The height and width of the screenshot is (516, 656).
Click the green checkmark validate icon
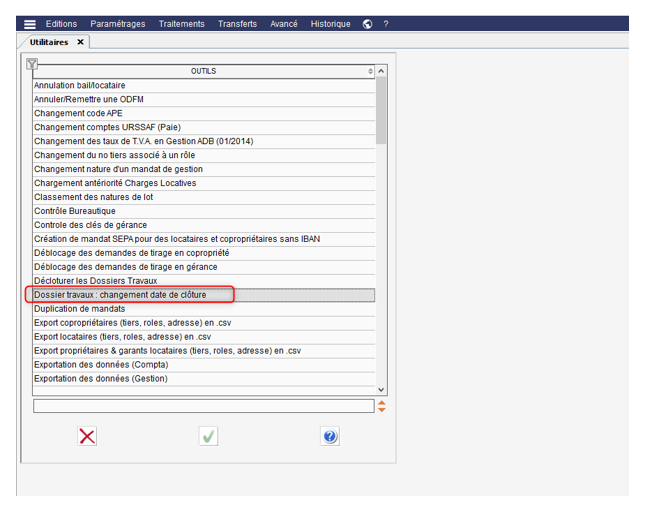209,436
